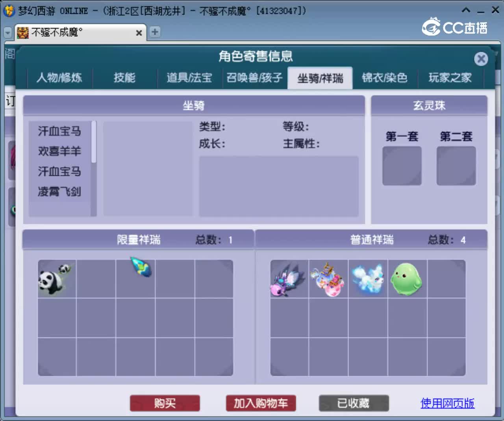Image resolution: width=504 pixels, height=421 pixels.
Task: Open the tab list dropdown arrow
Action: click(x=7, y=33)
